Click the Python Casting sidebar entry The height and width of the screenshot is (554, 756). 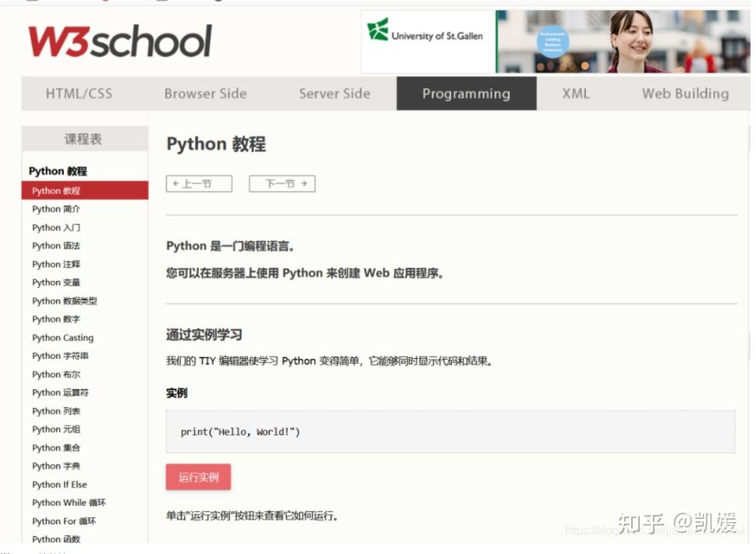[x=62, y=337]
